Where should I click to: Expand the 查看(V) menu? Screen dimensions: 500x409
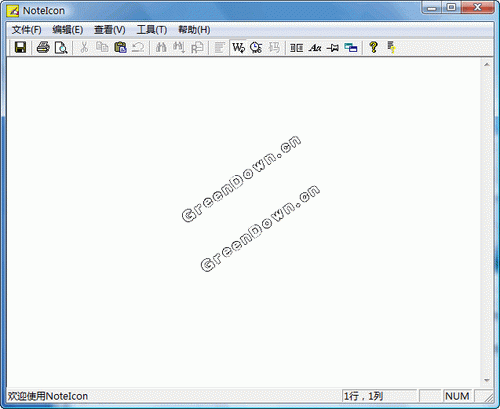coord(110,30)
